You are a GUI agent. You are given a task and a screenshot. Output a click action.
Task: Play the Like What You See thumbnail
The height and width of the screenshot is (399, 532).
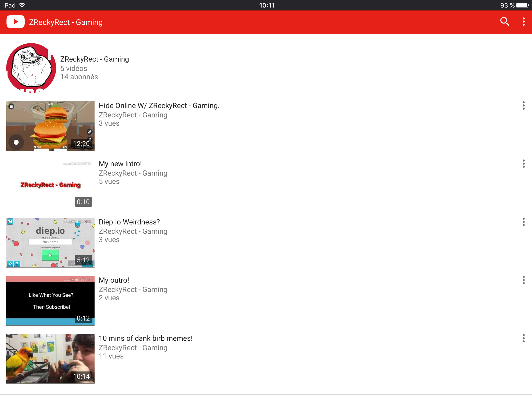coord(50,301)
